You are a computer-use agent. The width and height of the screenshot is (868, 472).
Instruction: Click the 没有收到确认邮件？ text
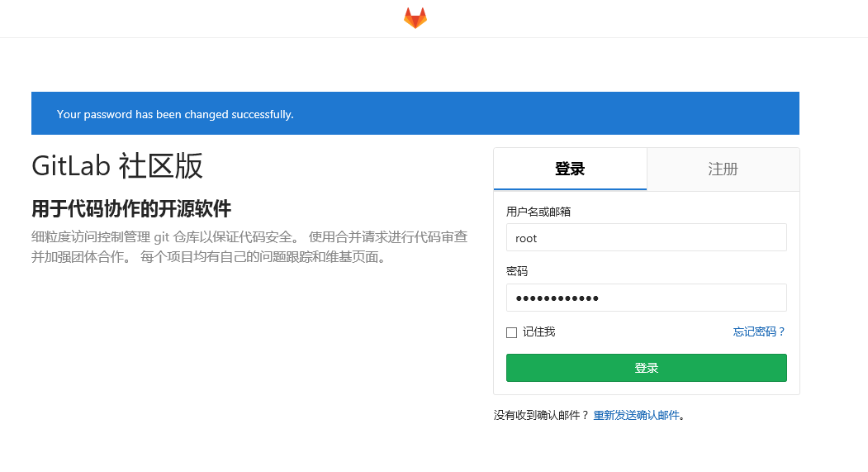(x=541, y=416)
